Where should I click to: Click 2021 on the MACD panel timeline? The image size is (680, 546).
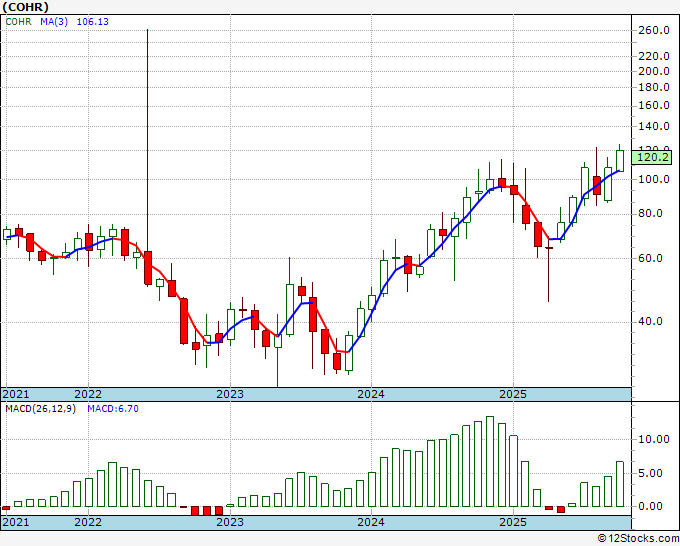click(x=16, y=522)
